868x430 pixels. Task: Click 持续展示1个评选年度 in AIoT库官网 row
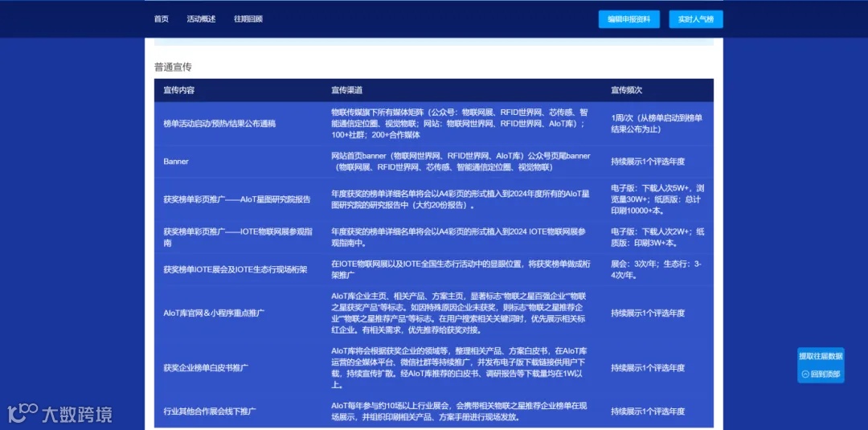click(x=648, y=313)
